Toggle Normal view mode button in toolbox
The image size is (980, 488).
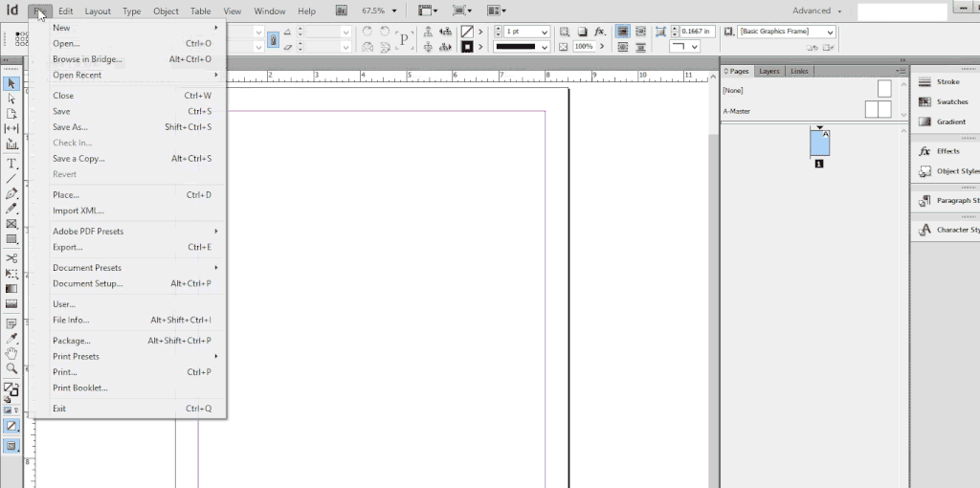click(x=11, y=446)
